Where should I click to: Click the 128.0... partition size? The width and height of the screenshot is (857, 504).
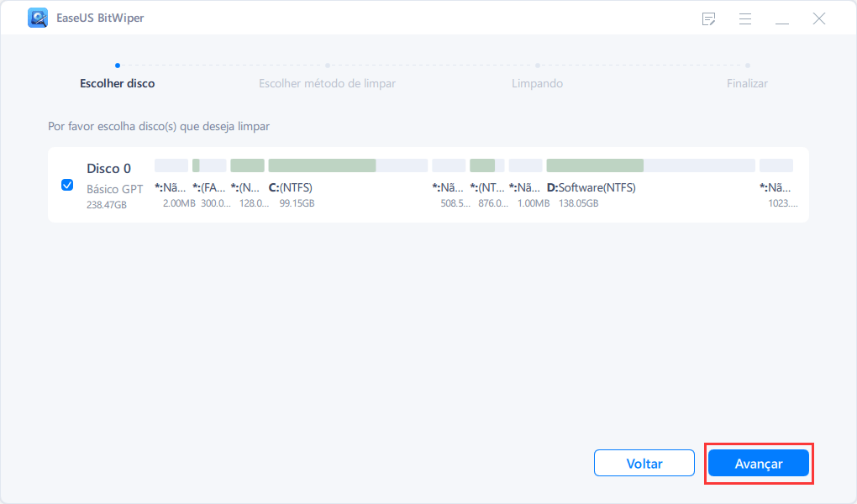click(x=254, y=203)
